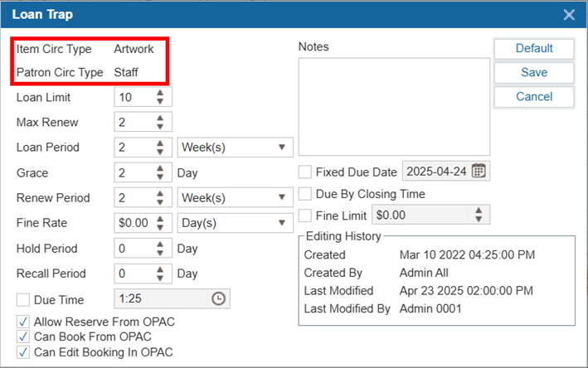The height and width of the screenshot is (368, 588).
Task: Enable the Fixed Due Date checkbox
Action: 305,172
